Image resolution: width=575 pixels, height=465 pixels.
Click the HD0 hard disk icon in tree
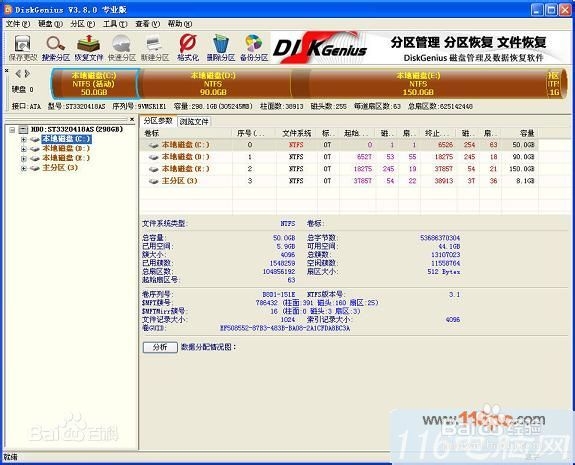23,129
